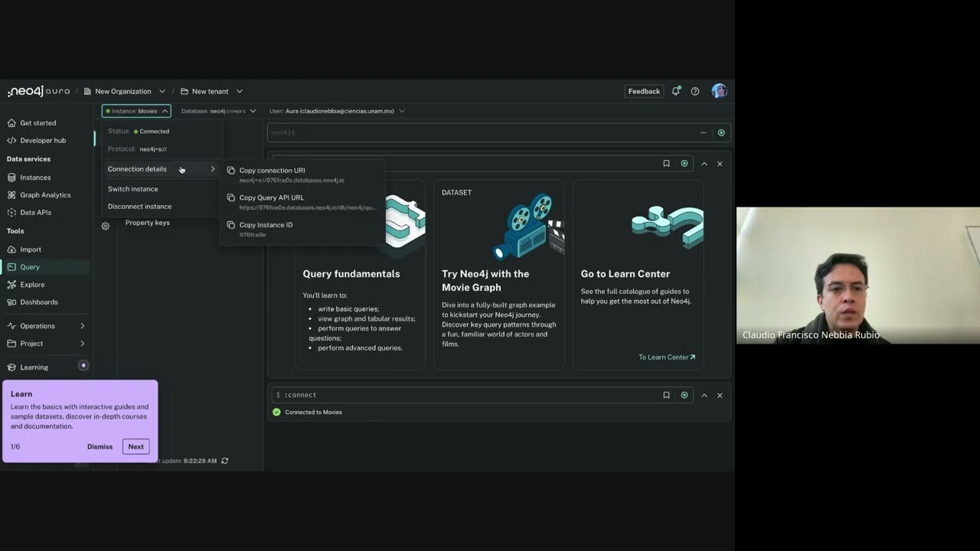
Task: Close the guide result frame
Action: point(720,164)
